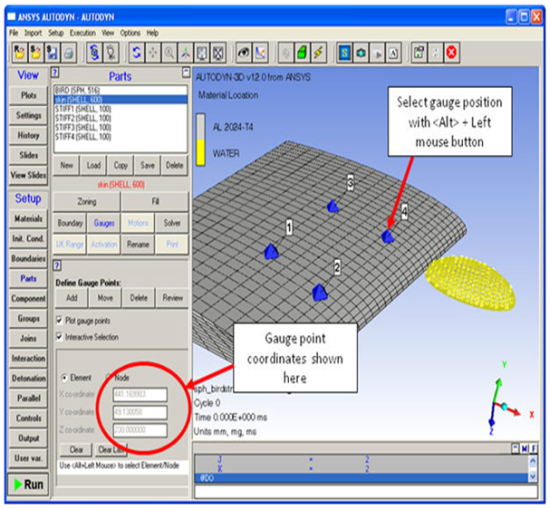Click the save file floppy disk icon
Viewport: 550px width, 509px height.
pos(52,53)
